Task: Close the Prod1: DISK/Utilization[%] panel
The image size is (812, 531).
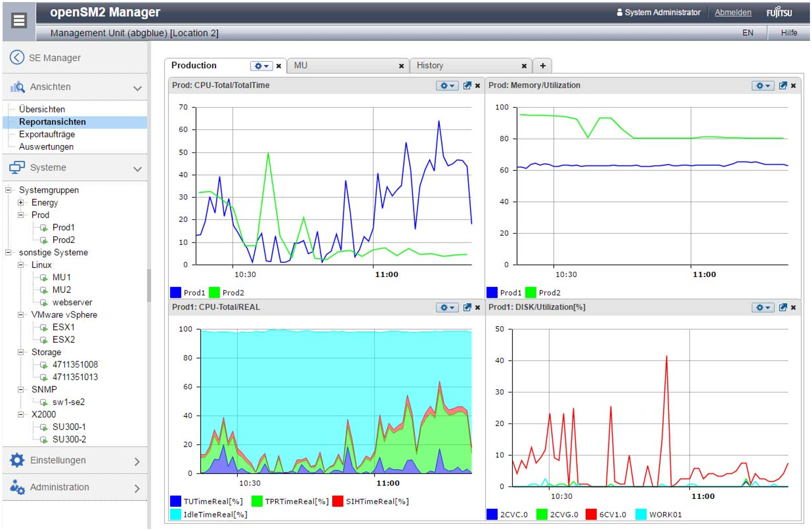Action: click(793, 308)
